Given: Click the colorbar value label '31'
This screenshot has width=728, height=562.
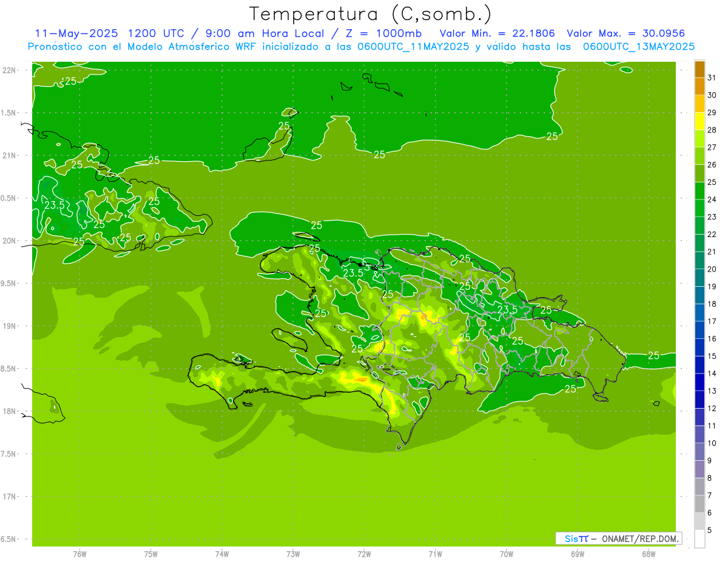Looking at the screenshot, I should click(712, 78).
